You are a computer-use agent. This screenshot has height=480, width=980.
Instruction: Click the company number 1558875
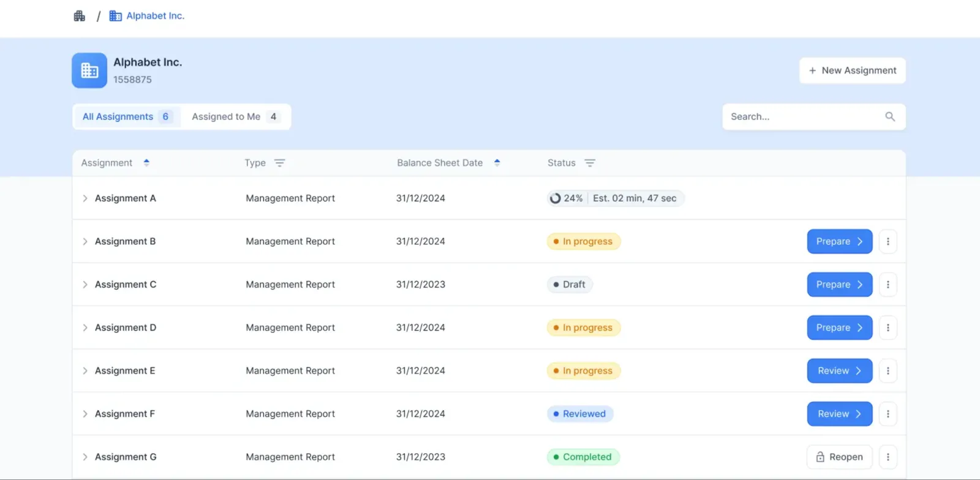[132, 80]
